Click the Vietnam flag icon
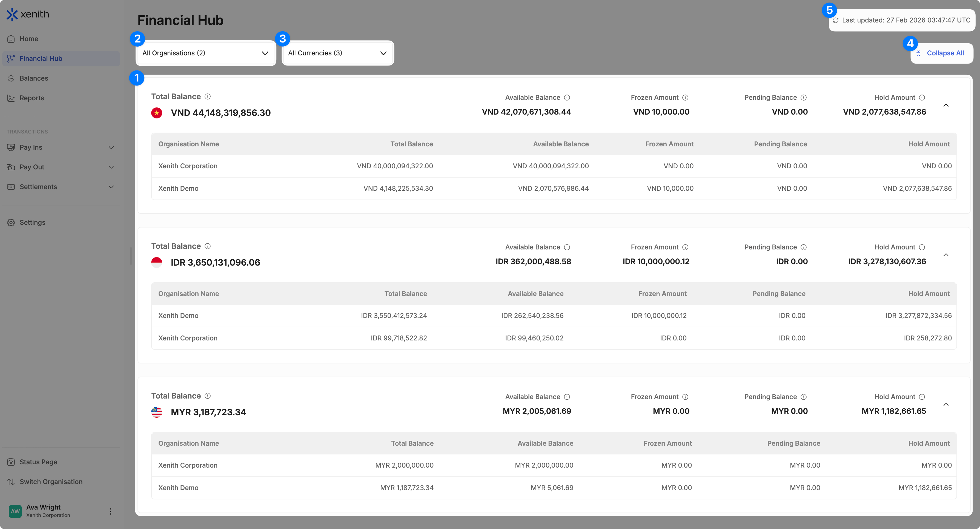Image resolution: width=980 pixels, height=529 pixels. [x=157, y=113]
